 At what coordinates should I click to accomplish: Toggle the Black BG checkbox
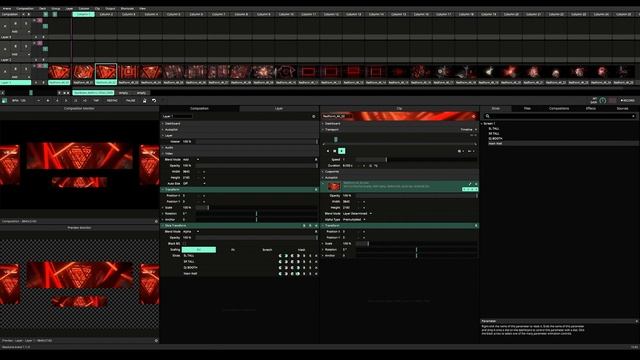184,244
